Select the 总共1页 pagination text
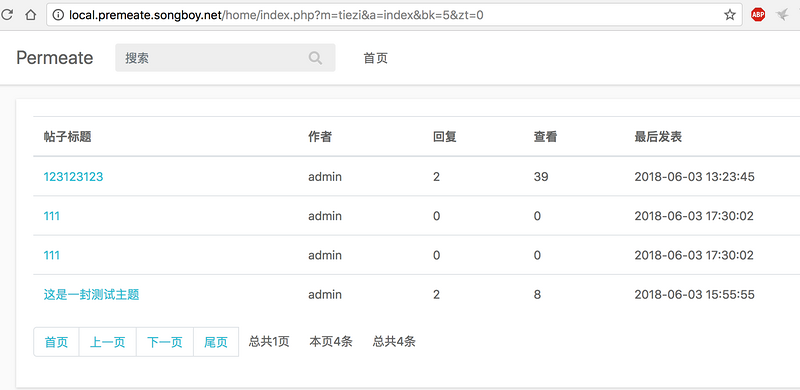This screenshot has width=800, height=390. pyautogui.click(x=269, y=342)
